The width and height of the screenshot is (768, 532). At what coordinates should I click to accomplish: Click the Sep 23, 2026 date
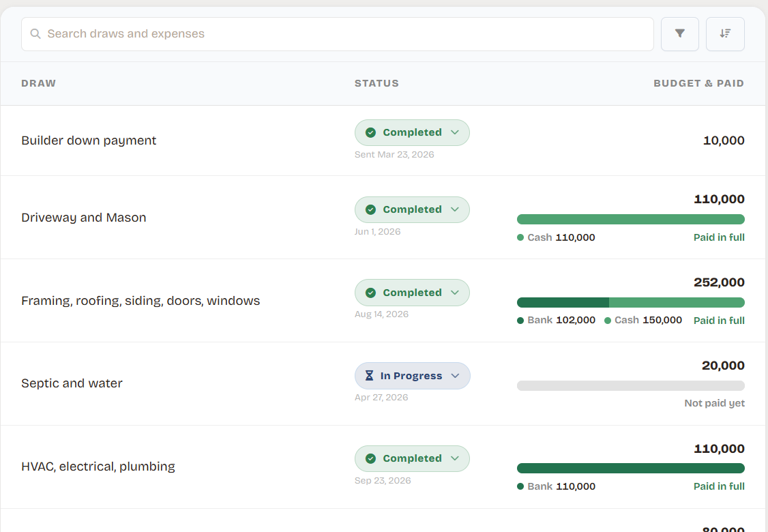383,481
